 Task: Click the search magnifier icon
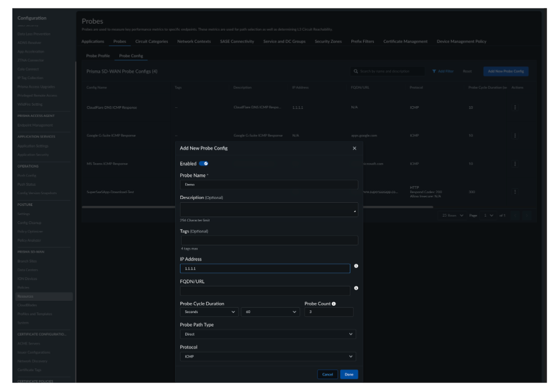356,71
